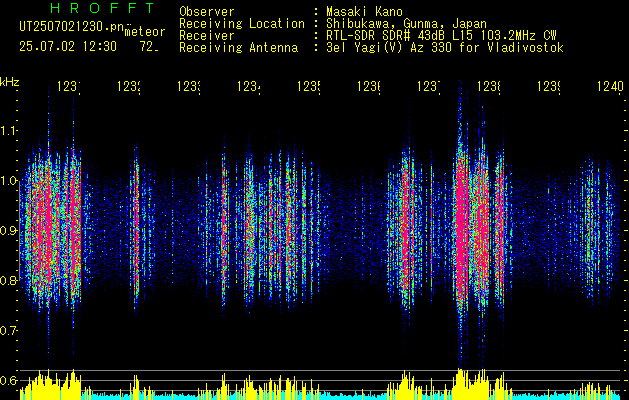Click the 1233 time marker
Viewport: 629px width, 400px height.
pyautogui.click(x=189, y=87)
